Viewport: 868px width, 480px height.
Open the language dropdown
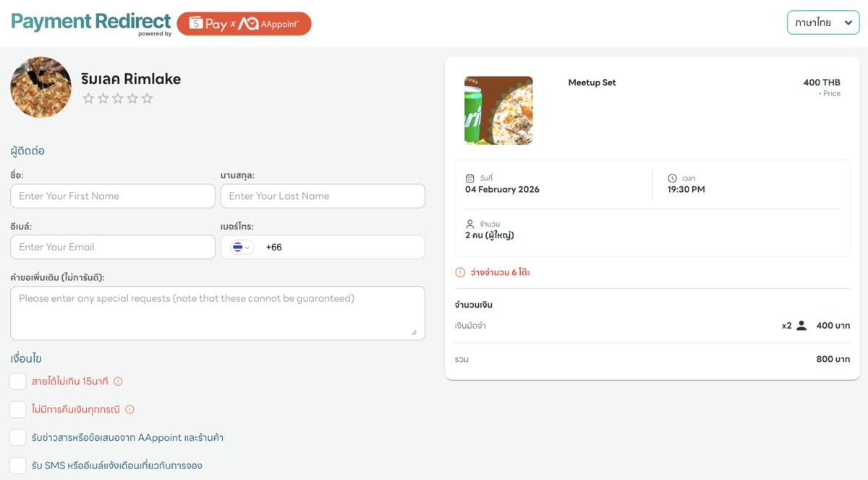[822, 23]
